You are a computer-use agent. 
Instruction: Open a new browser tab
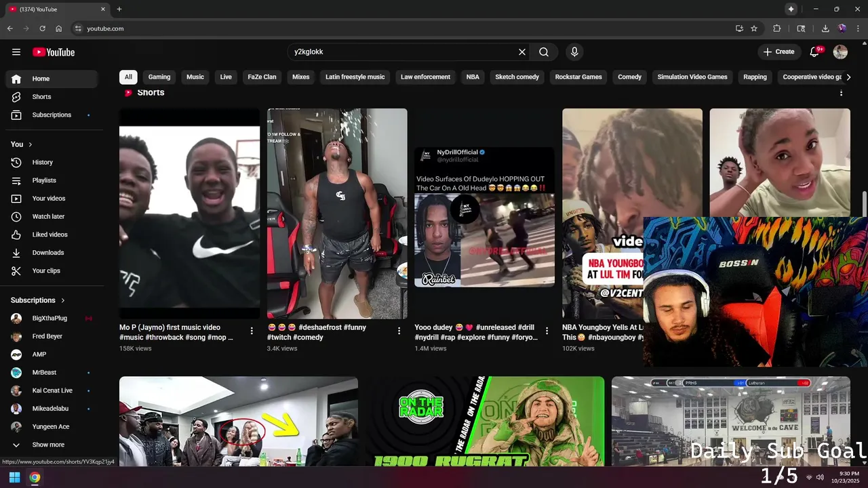pyautogui.click(x=119, y=9)
